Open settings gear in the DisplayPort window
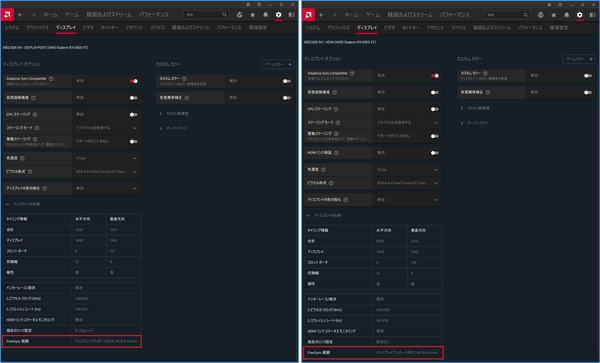This screenshot has width=600, height=363. [x=279, y=15]
